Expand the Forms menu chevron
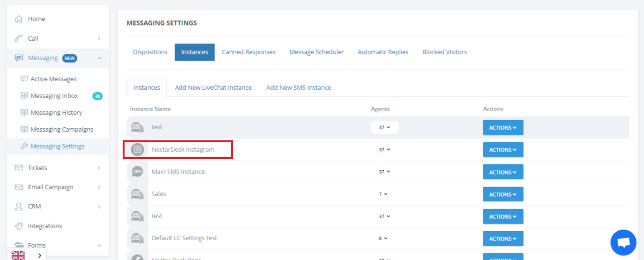 (99, 245)
